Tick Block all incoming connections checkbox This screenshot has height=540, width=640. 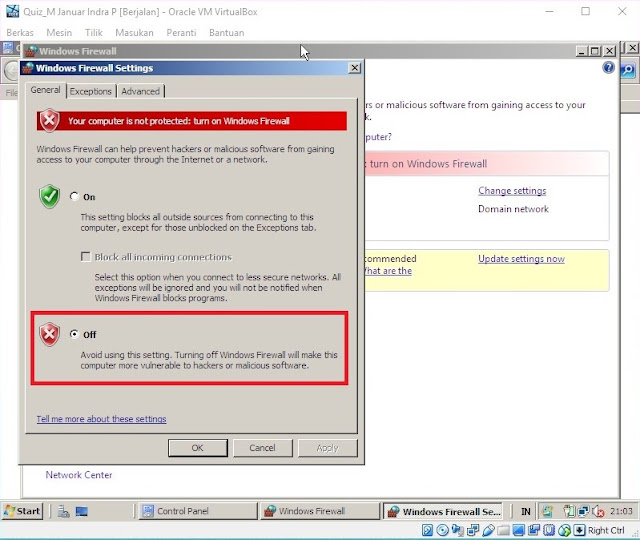[x=85, y=257]
